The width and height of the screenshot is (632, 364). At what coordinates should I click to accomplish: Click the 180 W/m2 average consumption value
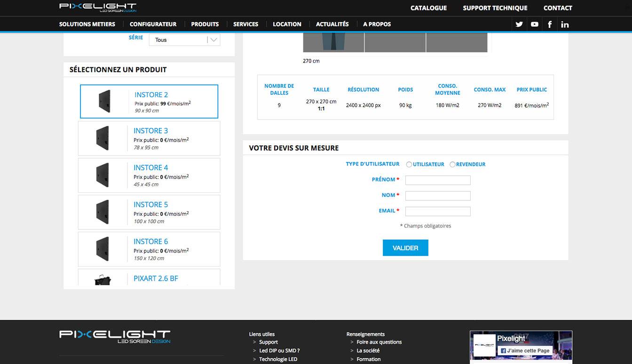point(447,105)
